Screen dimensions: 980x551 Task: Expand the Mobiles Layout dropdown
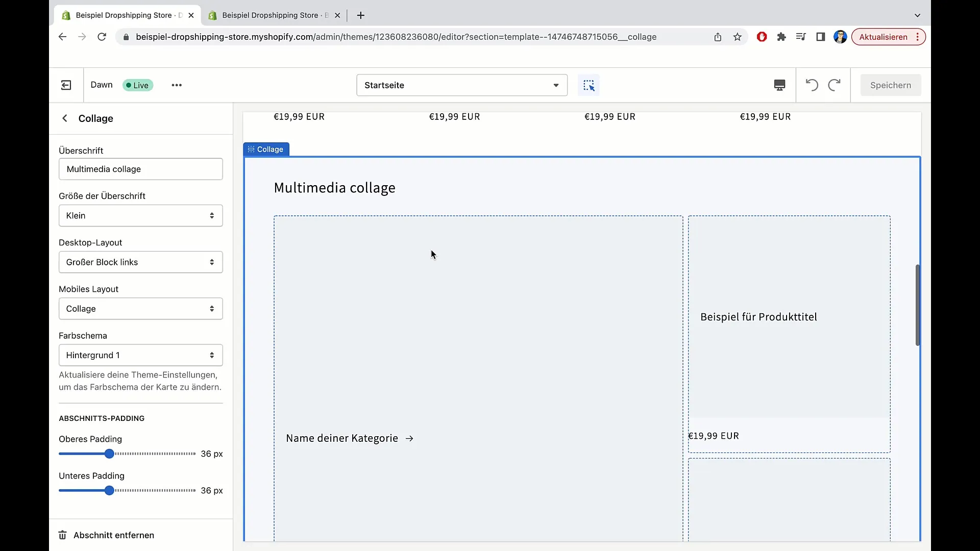(140, 308)
